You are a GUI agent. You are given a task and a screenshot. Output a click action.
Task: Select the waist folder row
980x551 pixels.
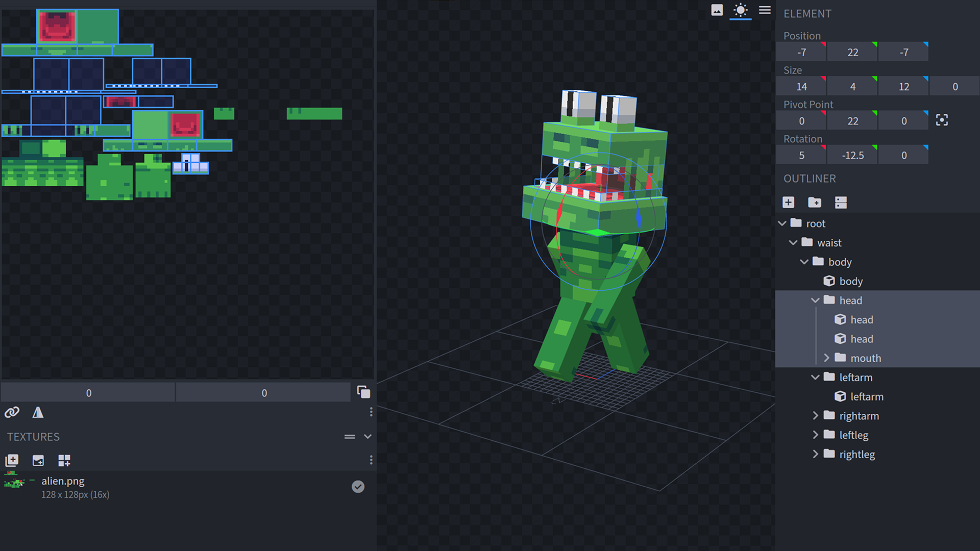tap(877, 243)
